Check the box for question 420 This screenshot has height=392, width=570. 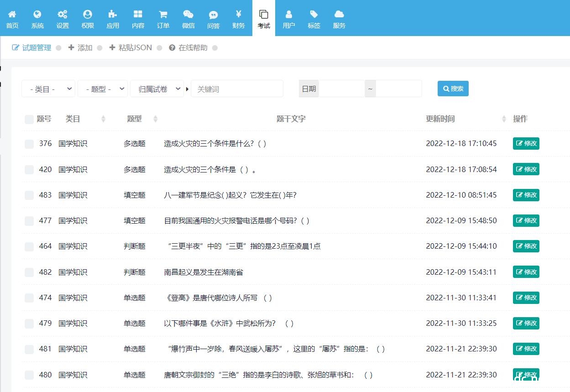[29, 170]
